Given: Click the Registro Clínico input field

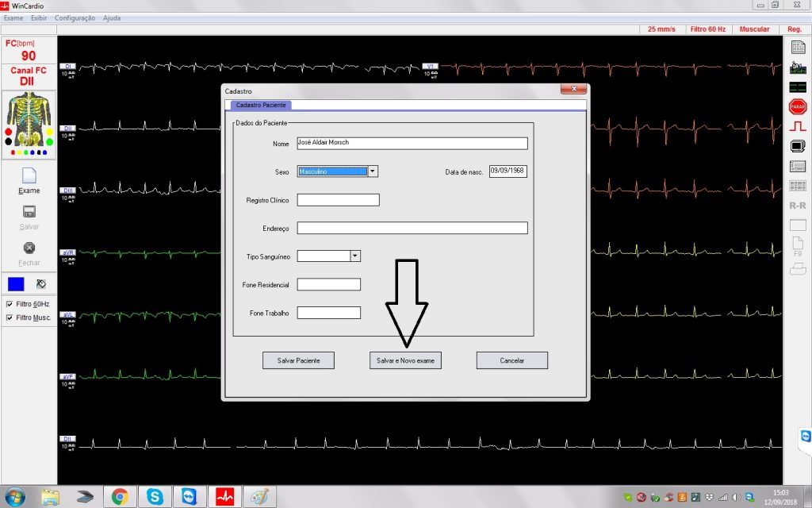Looking at the screenshot, I should click(x=338, y=200).
